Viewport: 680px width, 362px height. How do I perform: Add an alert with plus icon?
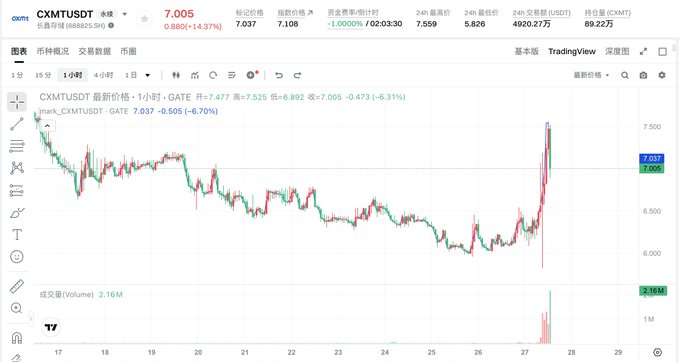tap(252, 75)
